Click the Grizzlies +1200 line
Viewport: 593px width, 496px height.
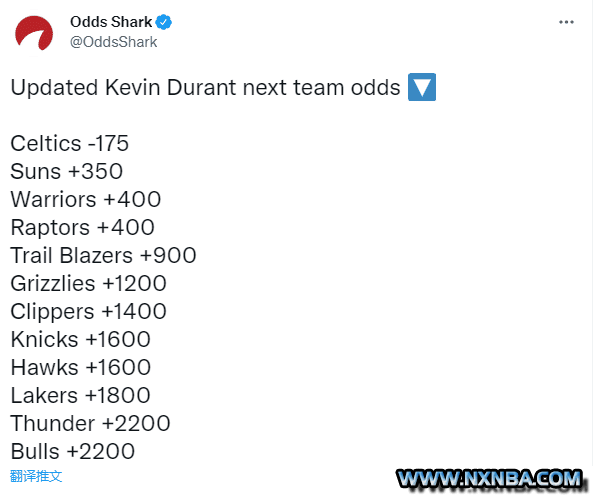point(88,283)
